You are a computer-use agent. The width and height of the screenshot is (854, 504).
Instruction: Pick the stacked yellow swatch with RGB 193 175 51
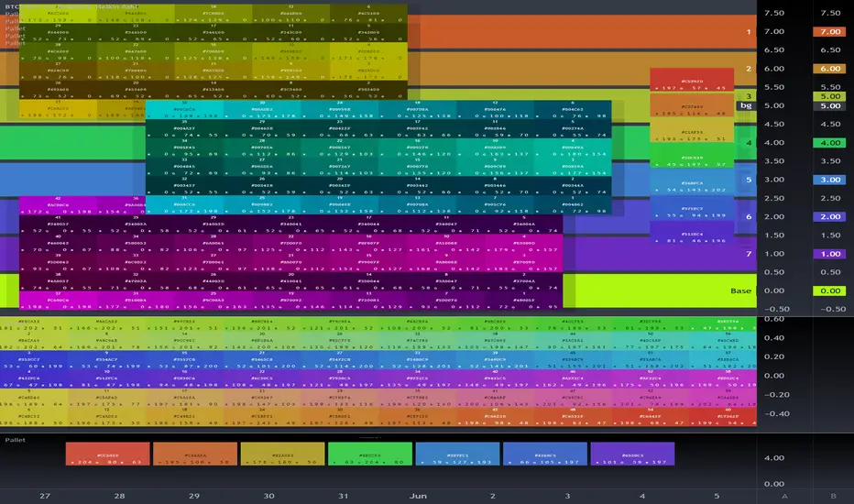click(x=692, y=131)
